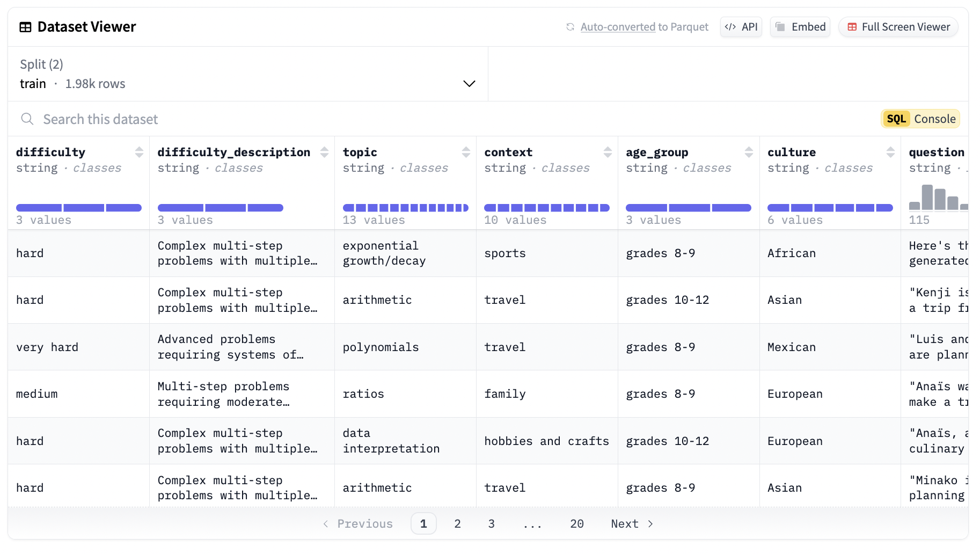Open the Auto-converted to Parquet link
Screen dimensions: 980x554
[618, 26]
